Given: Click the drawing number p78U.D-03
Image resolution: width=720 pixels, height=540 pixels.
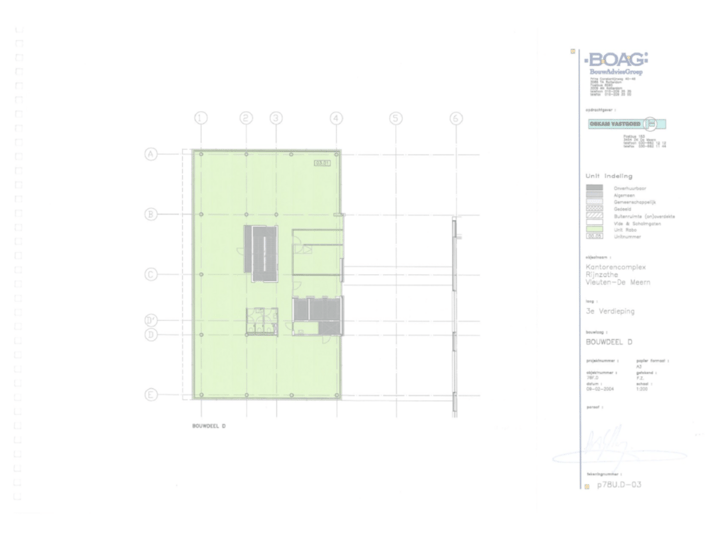Looking at the screenshot, I should (617, 488).
